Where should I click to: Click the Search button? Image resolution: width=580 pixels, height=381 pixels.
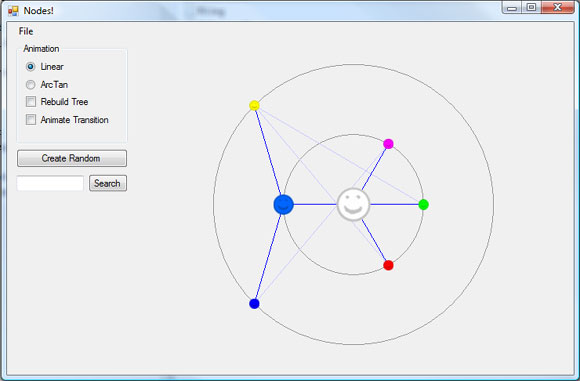click(x=108, y=183)
